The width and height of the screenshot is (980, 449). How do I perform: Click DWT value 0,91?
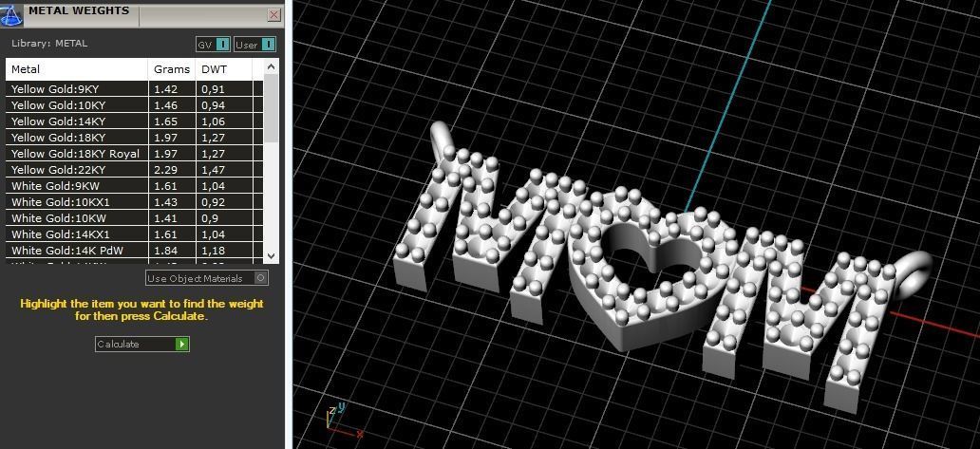coord(213,88)
